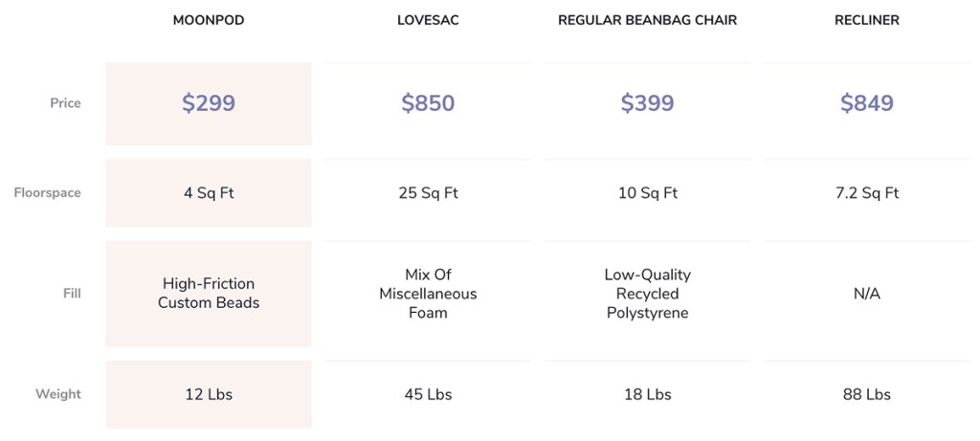Click the RECLINER column header
The image size is (980, 441).
866,20
